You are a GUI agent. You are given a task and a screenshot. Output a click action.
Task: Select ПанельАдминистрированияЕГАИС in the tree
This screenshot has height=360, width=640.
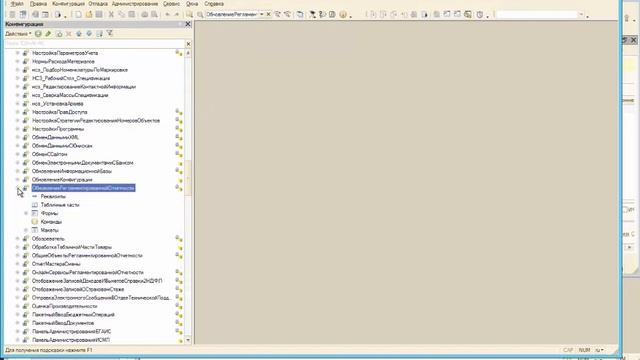(x=71, y=331)
